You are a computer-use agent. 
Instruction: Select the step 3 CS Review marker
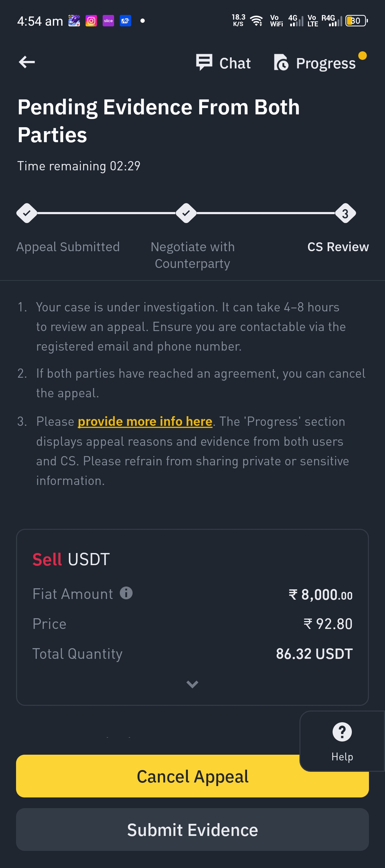(345, 213)
